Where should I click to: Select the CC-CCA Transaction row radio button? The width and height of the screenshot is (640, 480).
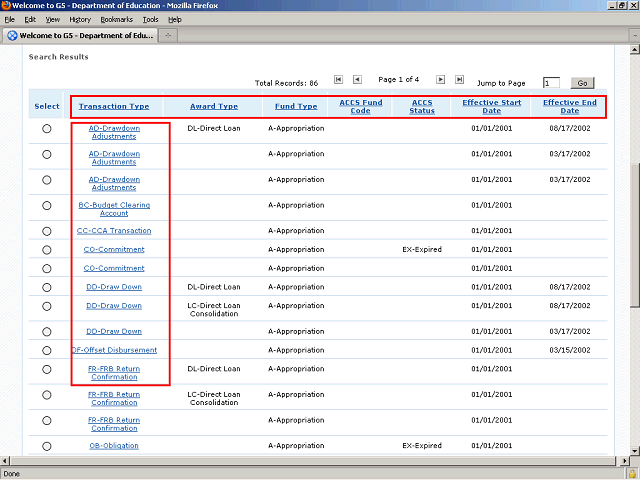tap(47, 231)
